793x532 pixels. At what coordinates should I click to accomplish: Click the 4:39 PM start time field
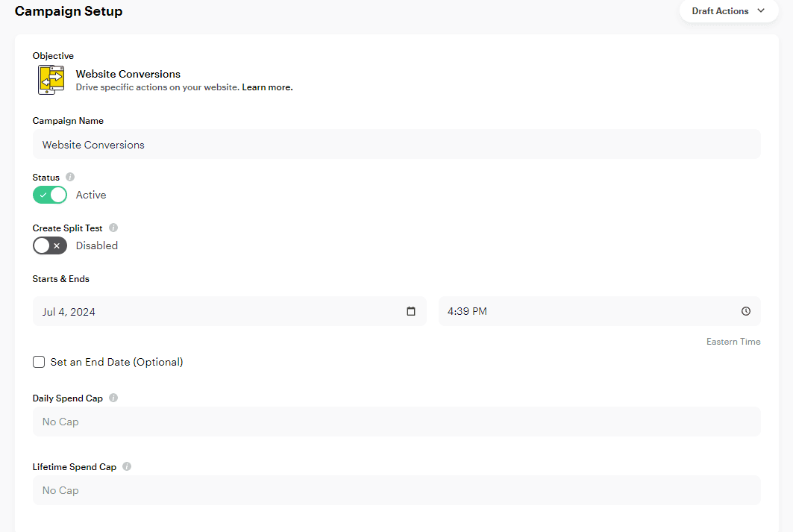[582, 312]
